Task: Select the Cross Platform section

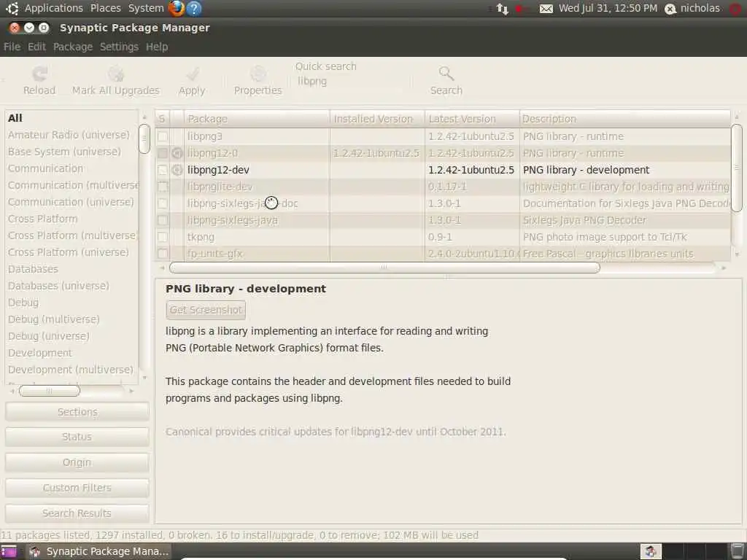Action: click(x=71, y=219)
